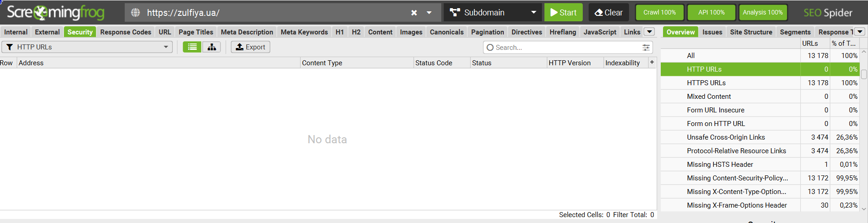Open the Response Codes tab
The image size is (868, 223).
[126, 32]
